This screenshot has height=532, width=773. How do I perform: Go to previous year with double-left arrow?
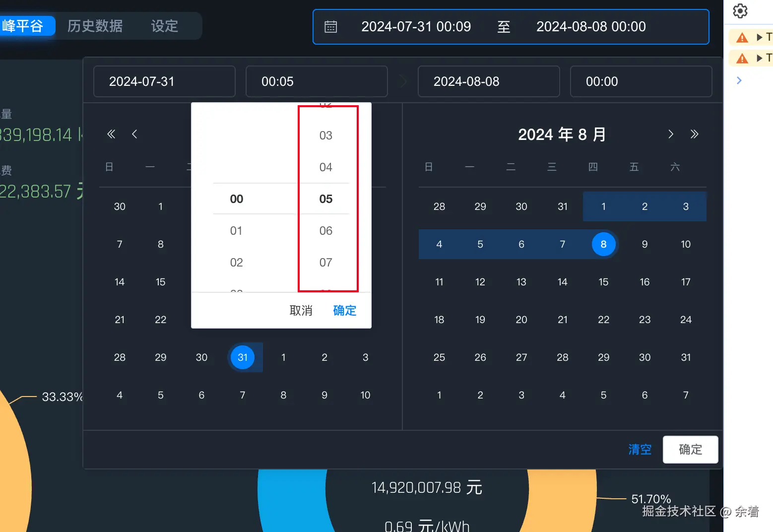[x=111, y=134]
